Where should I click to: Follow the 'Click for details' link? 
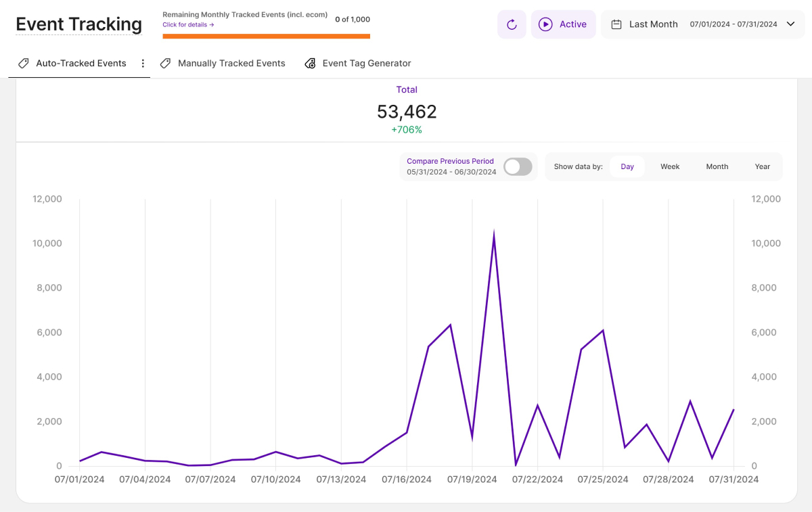(188, 25)
